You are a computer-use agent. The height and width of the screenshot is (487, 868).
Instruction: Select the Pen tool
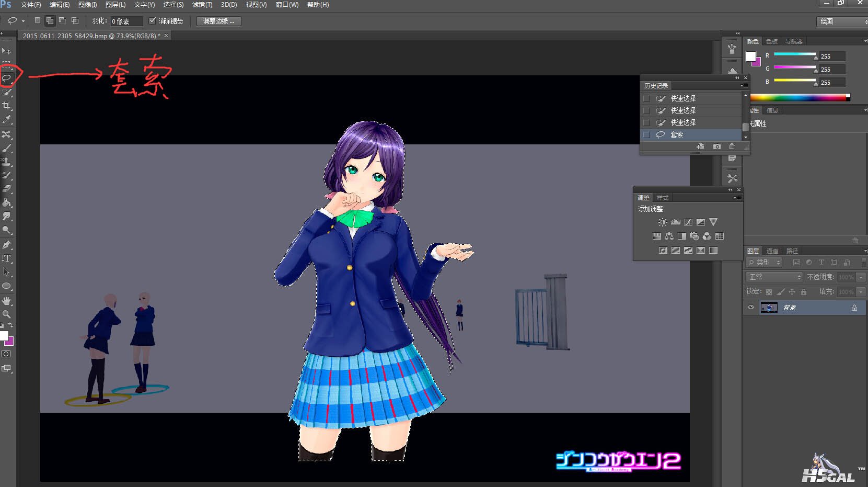(x=6, y=245)
